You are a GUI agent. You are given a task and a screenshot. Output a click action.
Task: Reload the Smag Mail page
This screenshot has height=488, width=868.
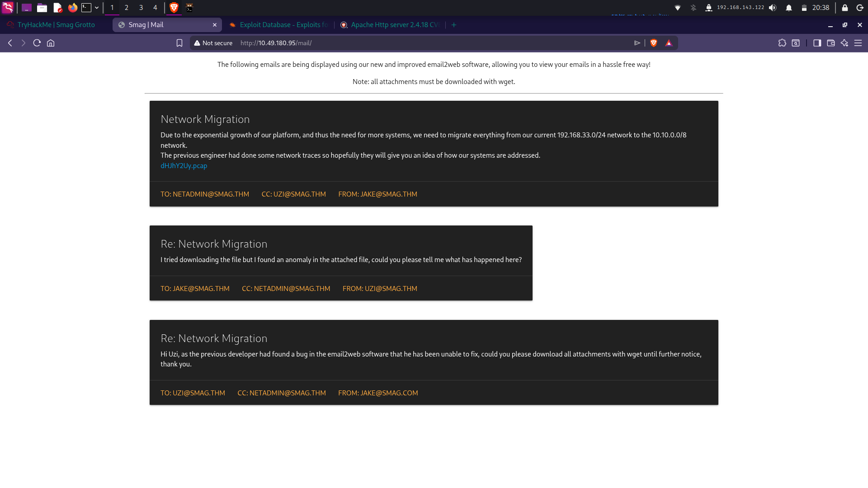(37, 43)
